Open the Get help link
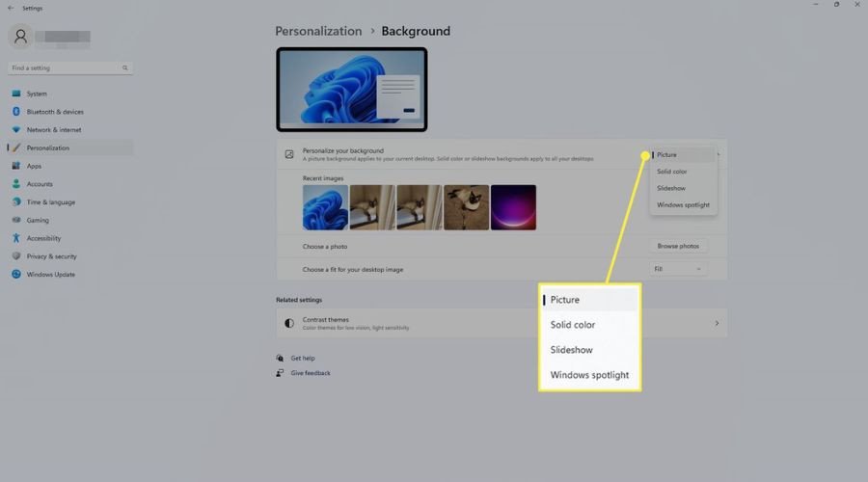Image resolution: width=868 pixels, height=482 pixels. click(x=303, y=358)
